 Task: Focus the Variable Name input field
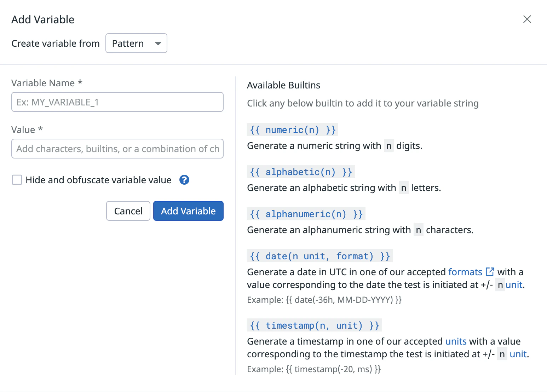(117, 102)
